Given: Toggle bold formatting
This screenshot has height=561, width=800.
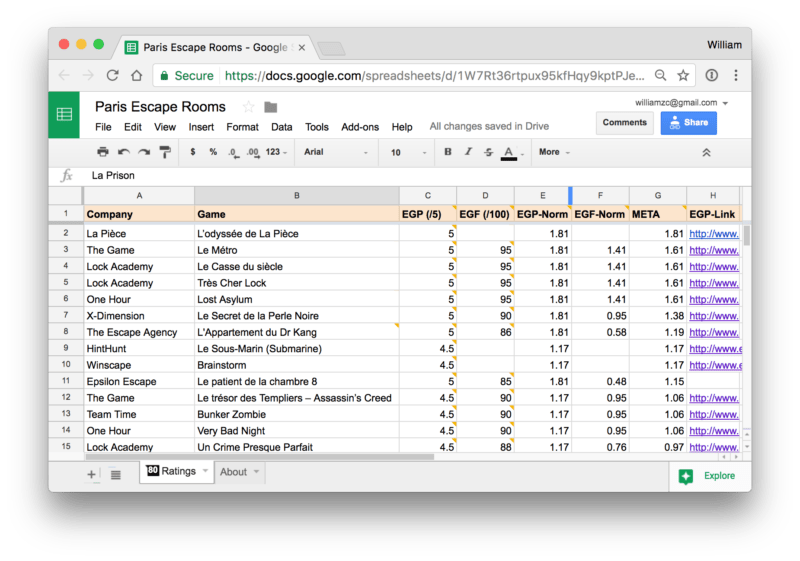Looking at the screenshot, I should pyautogui.click(x=447, y=151).
